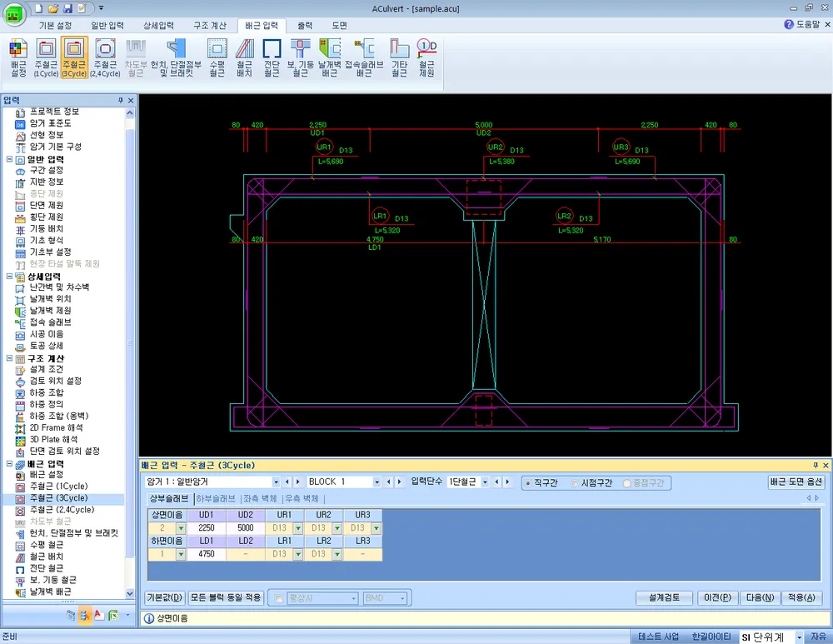The height and width of the screenshot is (644, 833).
Task: Select the 주철근 (3Cycle) ribbon icon
Action: [74, 58]
